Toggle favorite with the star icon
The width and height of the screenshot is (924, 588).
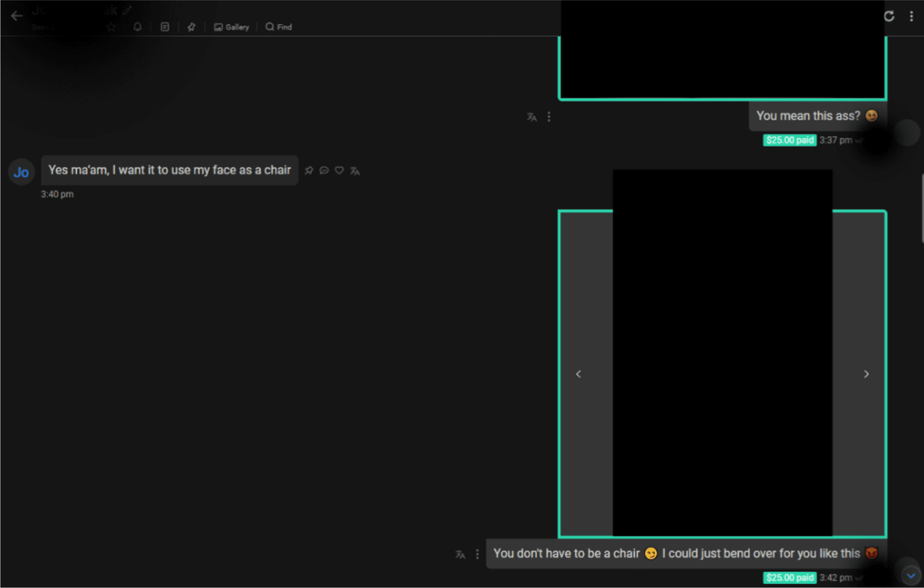112,27
